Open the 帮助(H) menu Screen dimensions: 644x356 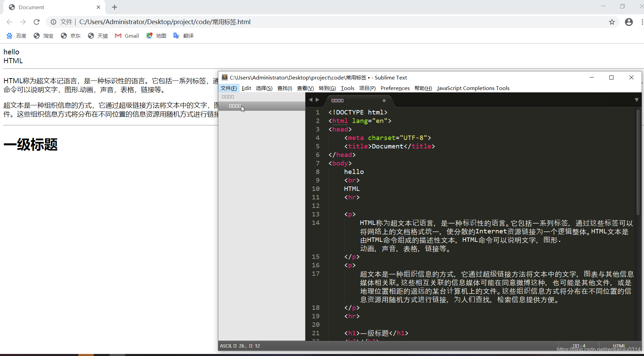click(423, 88)
